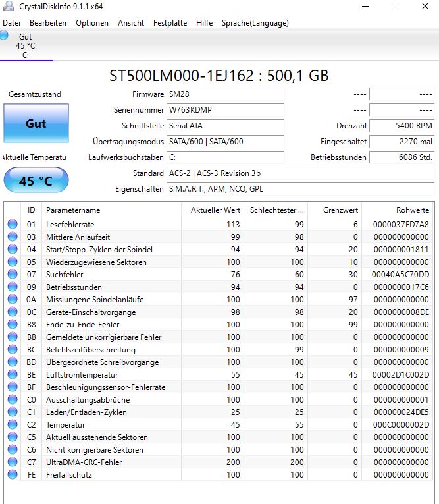The height and width of the screenshot is (504, 439).
Task: Click status icon for Laden/Entladen-Zyklen
Action: click(x=13, y=412)
